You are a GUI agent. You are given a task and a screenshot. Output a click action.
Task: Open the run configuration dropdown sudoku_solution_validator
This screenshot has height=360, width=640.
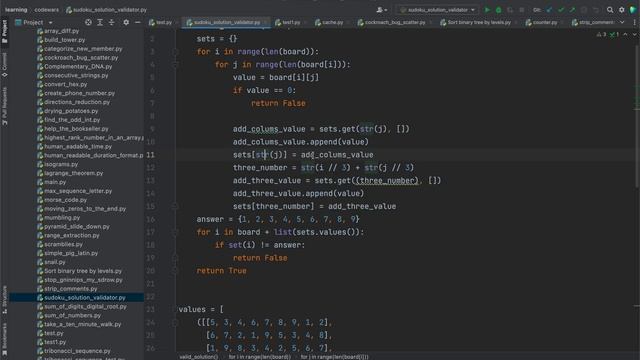tap(438, 10)
